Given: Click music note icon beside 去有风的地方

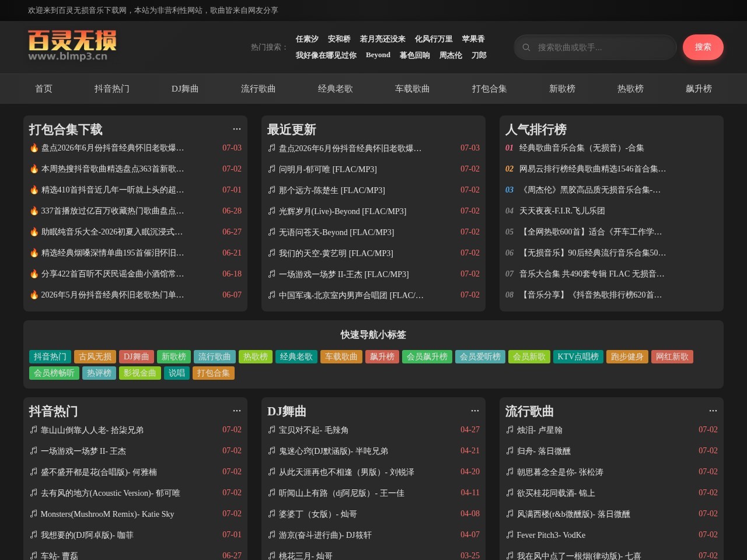Looking at the screenshot, I should [x=33, y=492].
